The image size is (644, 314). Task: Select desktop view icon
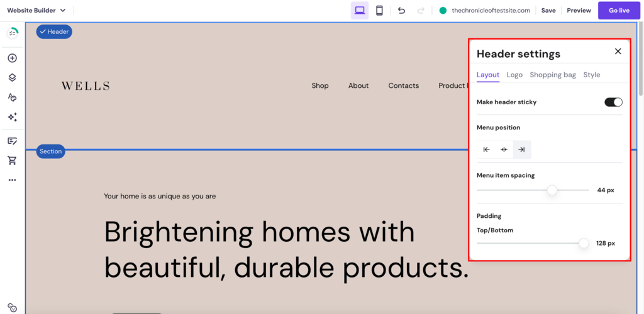pyautogui.click(x=360, y=11)
